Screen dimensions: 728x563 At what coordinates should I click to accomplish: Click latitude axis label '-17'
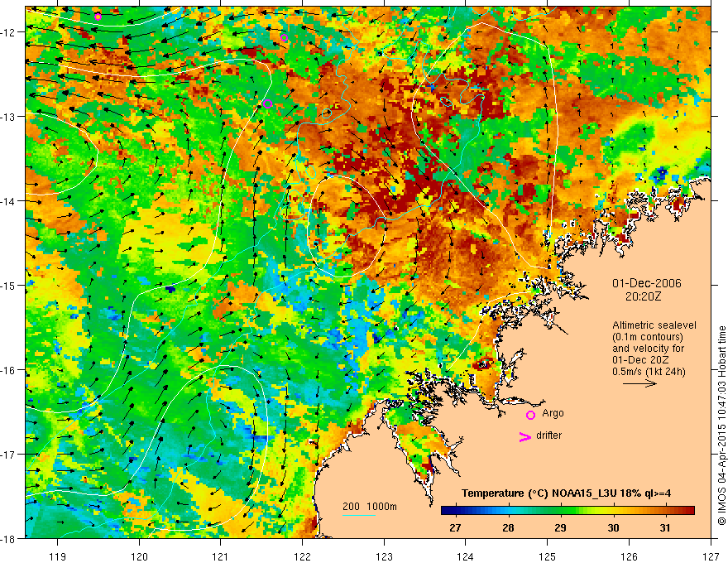tap(8, 454)
